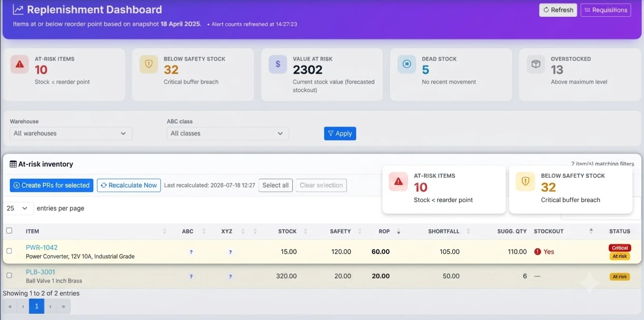
Task: Apply the selected filters
Action: click(x=340, y=134)
